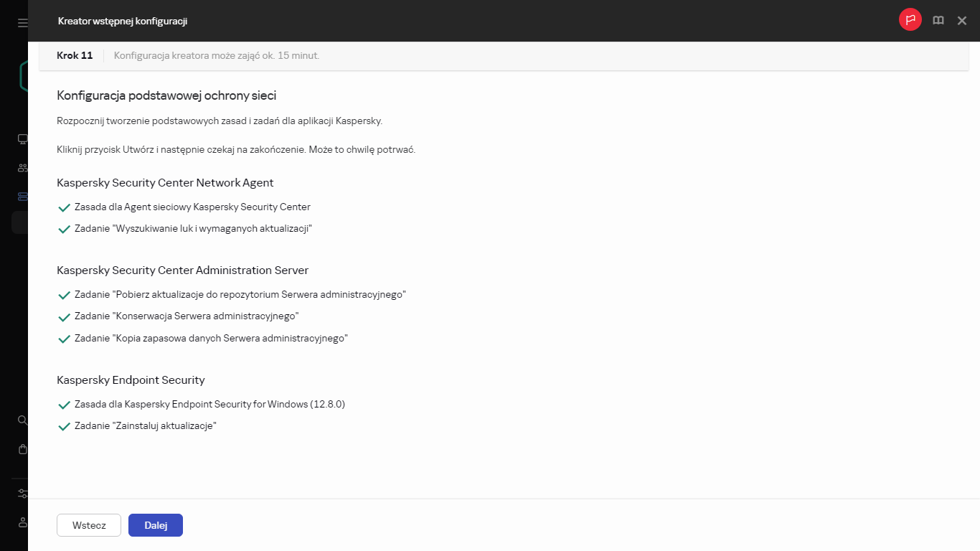Viewport: 980px width, 551px height.
Task: Open the blue devices icon in the sidebar
Action: pos(23,197)
